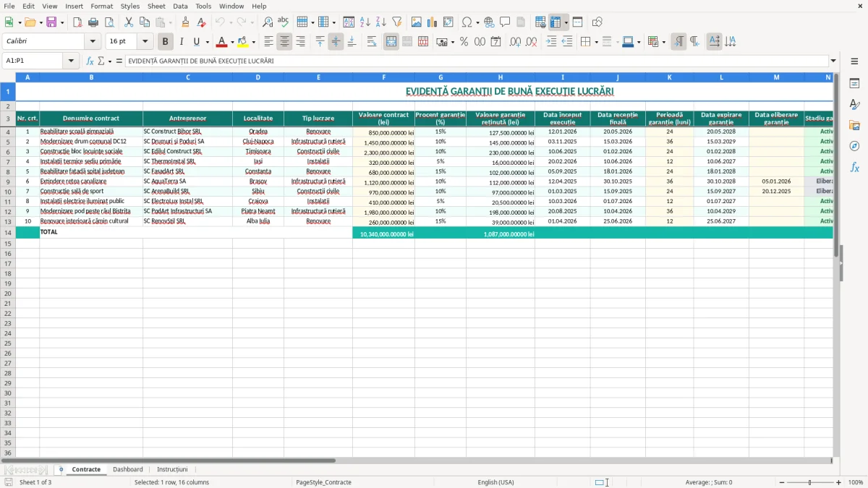Image resolution: width=868 pixels, height=488 pixels.
Task: Open Print Preview from the toolbar
Action: [x=109, y=22]
